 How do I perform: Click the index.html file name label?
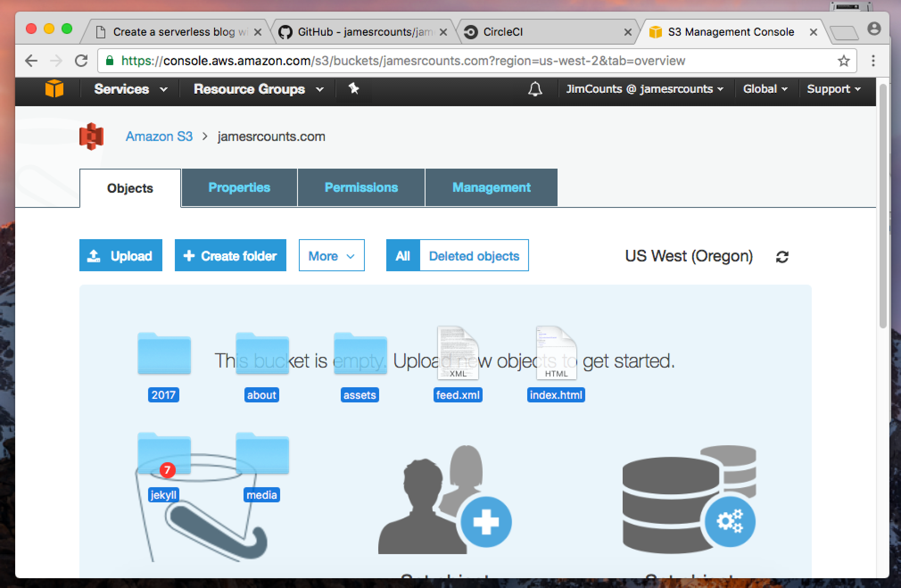[x=556, y=395]
